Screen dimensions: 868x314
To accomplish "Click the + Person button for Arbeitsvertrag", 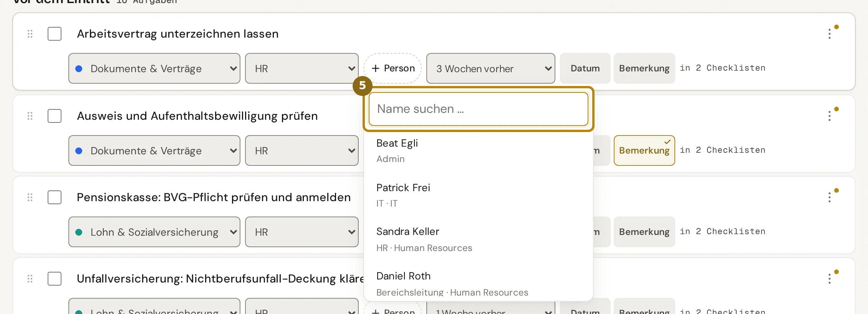I will [x=393, y=68].
